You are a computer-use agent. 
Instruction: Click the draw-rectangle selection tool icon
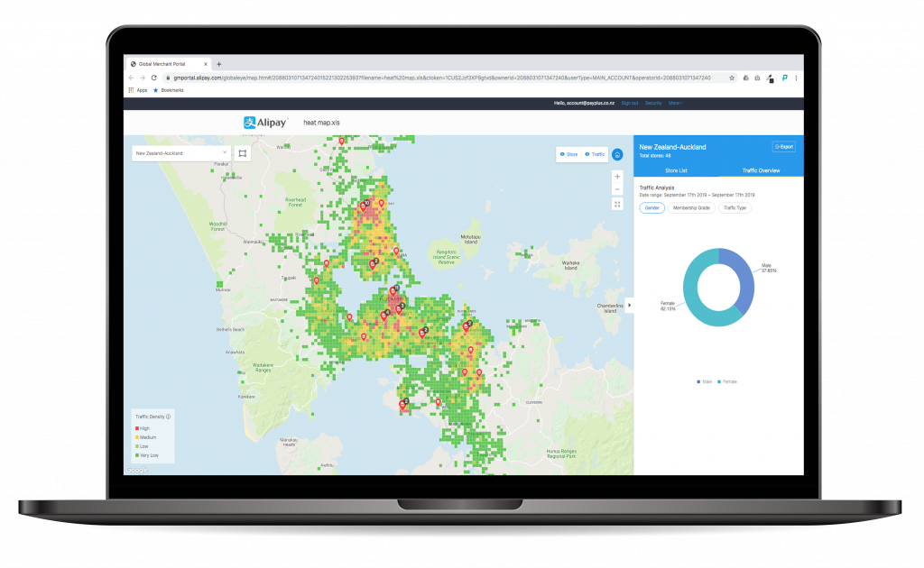[x=242, y=153]
